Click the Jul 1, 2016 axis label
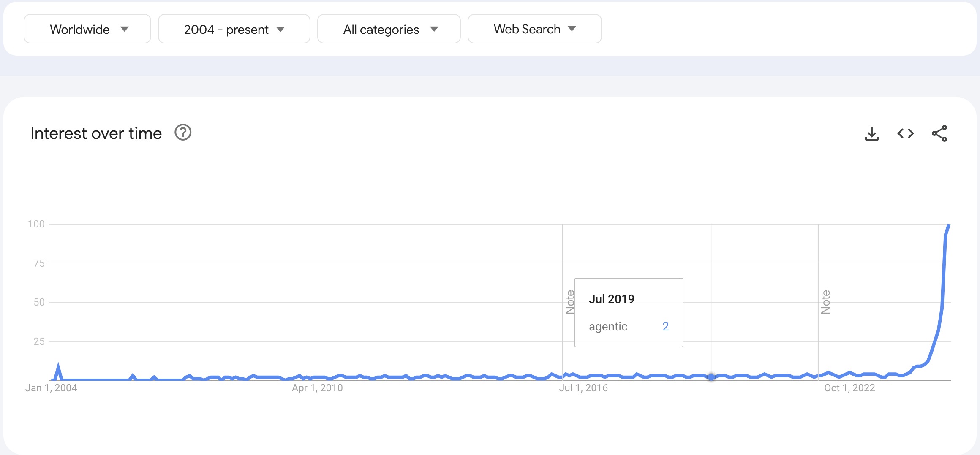 coord(583,388)
